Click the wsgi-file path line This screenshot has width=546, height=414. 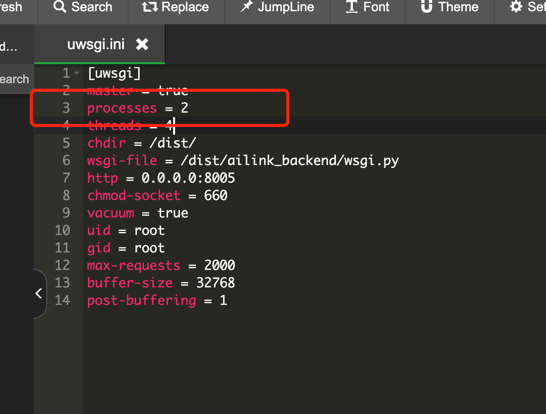243,161
